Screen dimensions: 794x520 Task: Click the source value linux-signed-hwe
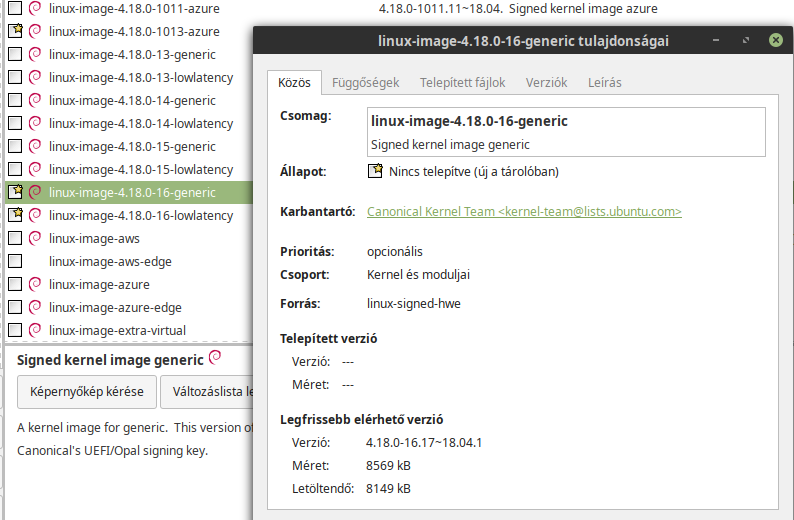[x=414, y=304]
